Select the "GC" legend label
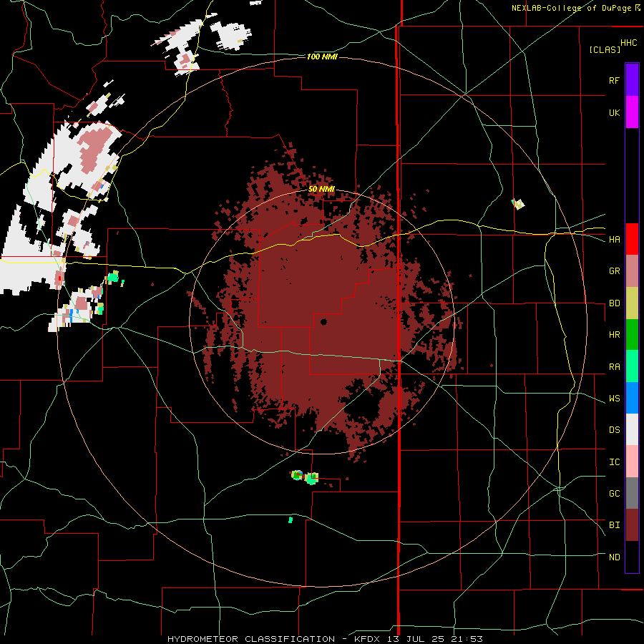The height and width of the screenshot is (644, 644). pyautogui.click(x=614, y=494)
